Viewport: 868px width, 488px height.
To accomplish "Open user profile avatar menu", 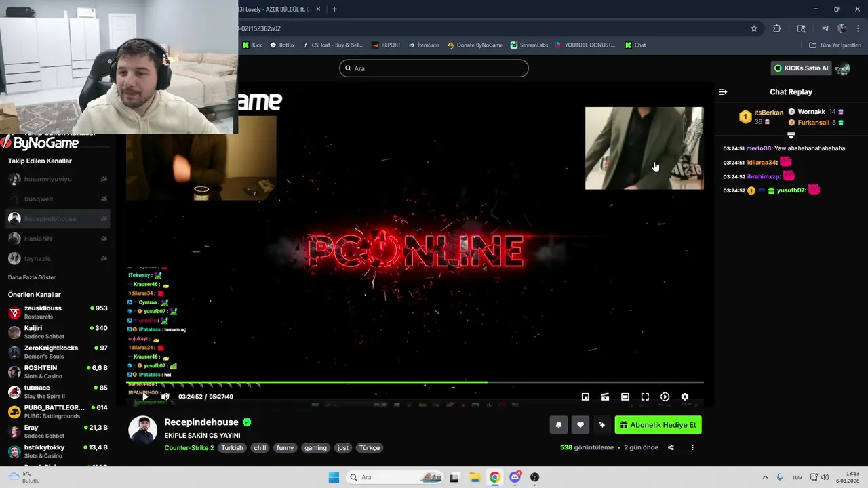I will coord(843,68).
